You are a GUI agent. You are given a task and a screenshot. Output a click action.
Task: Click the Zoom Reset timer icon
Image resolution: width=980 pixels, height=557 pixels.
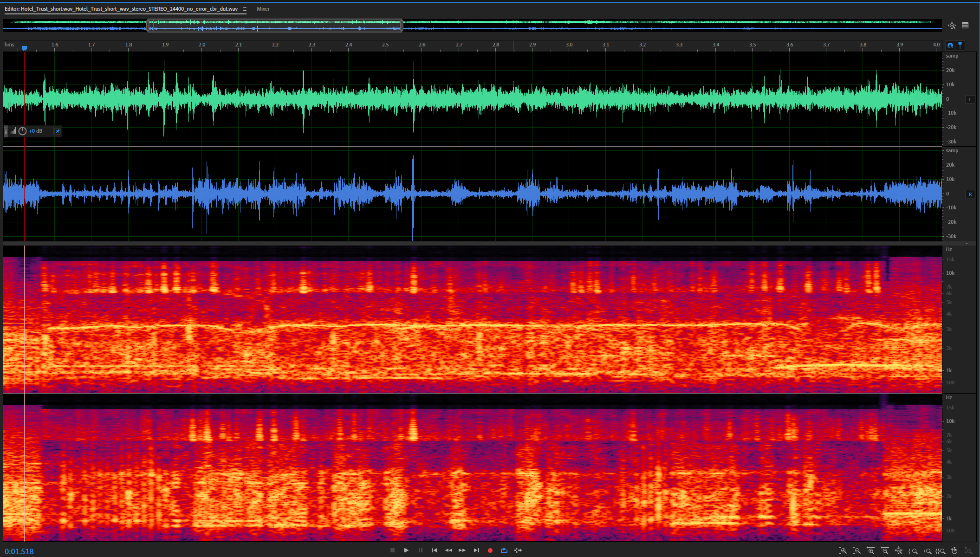point(954,551)
